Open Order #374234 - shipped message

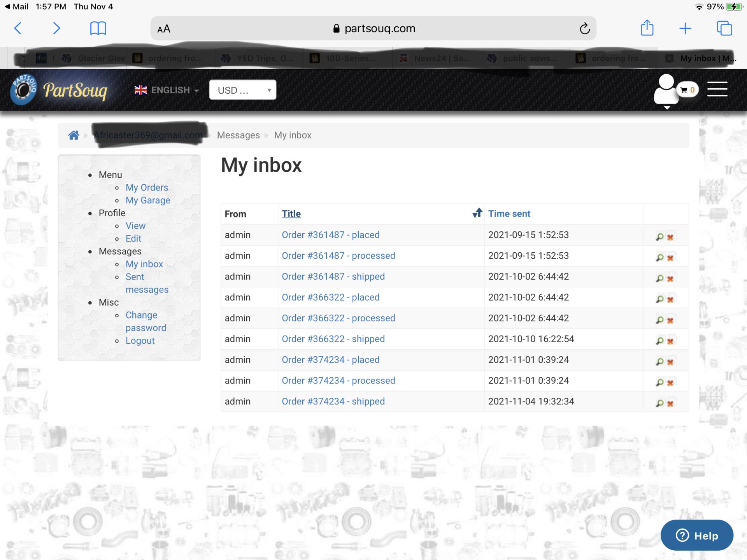coord(333,401)
